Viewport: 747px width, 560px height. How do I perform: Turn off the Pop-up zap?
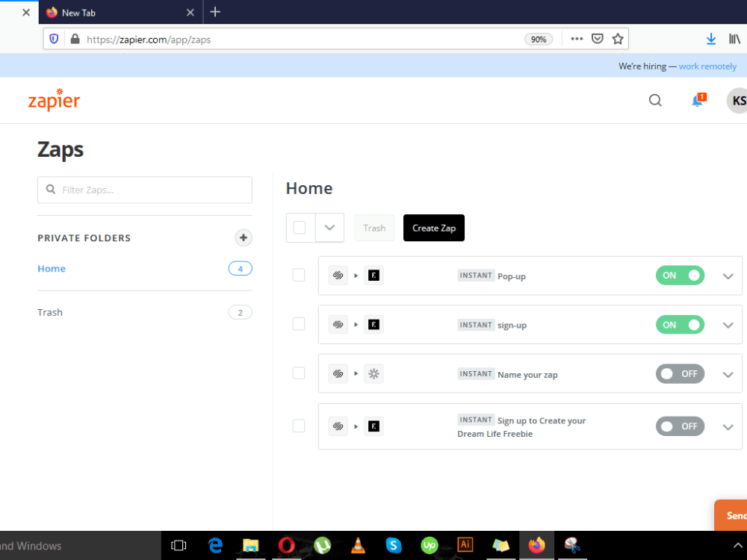tap(680, 276)
